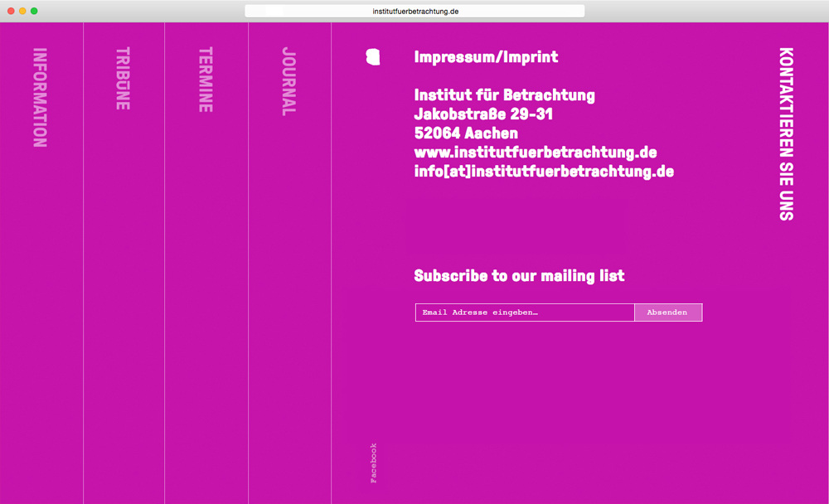Minimize the window with the yellow button
This screenshot has height=504, width=829.
coord(22,11)
